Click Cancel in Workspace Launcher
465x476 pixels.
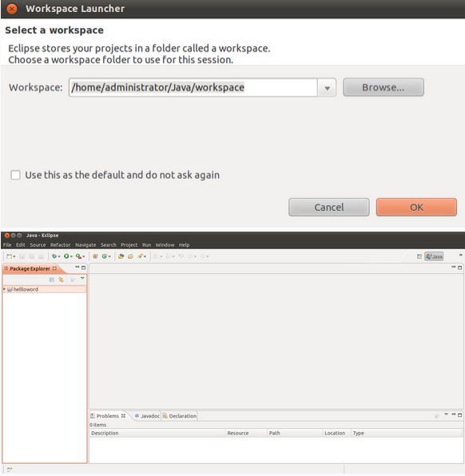point(329,208)
